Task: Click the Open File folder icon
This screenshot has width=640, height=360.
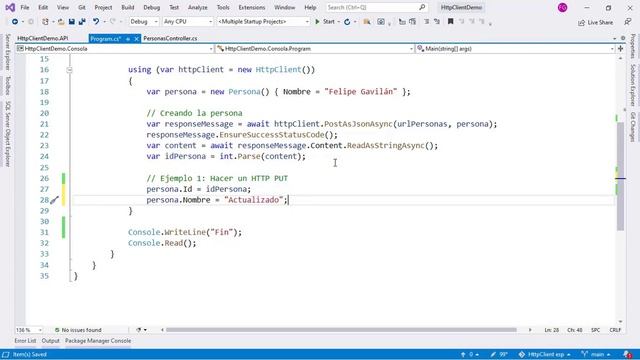Action: click(61, 22)
